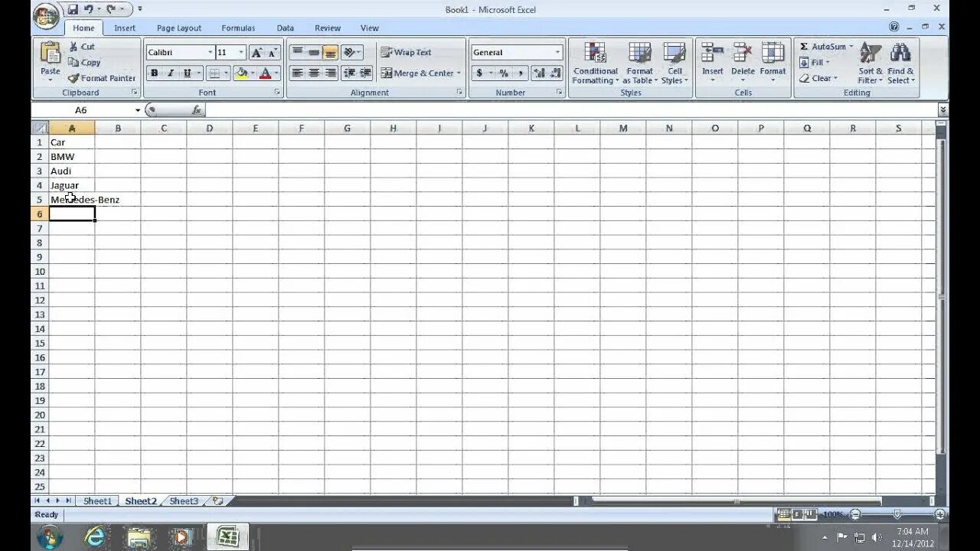This screenshot has height=551, width=980.
Task: Click Insert cells button
Action: coord(713,64)
